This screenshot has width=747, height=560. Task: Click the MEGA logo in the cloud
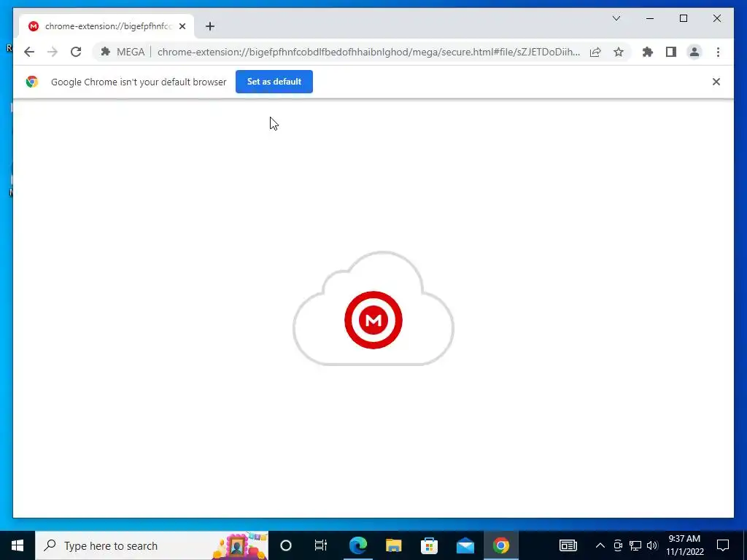click(373, 320)
